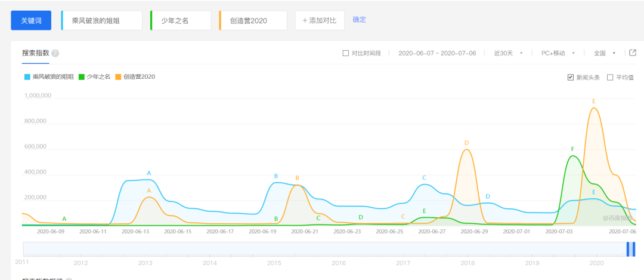Click green news marker F on 少年之名 curve

click(572, 149)
